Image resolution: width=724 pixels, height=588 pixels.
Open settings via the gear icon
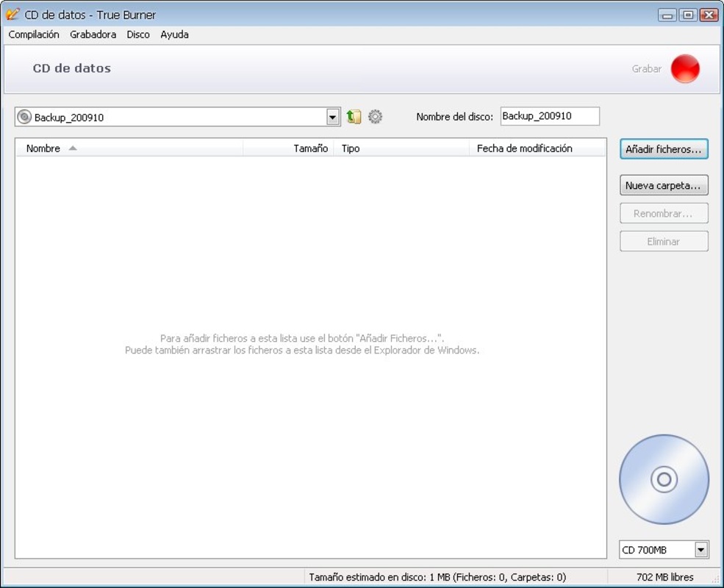[x=375, y=117]
